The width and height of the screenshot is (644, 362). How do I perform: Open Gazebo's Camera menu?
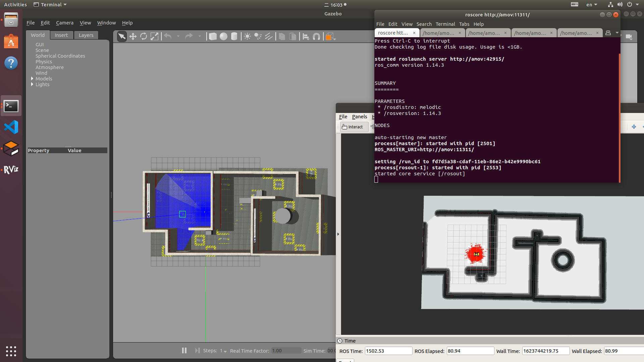pos(65,23)
